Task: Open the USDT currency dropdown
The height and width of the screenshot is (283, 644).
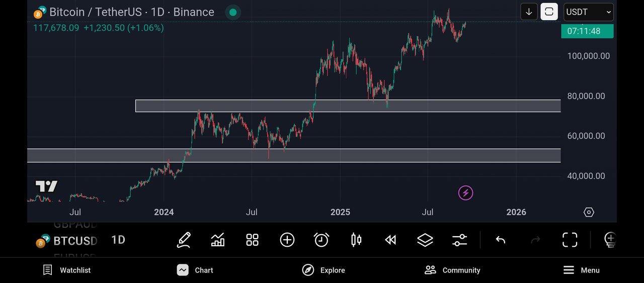Action: [x=588, y=12]
